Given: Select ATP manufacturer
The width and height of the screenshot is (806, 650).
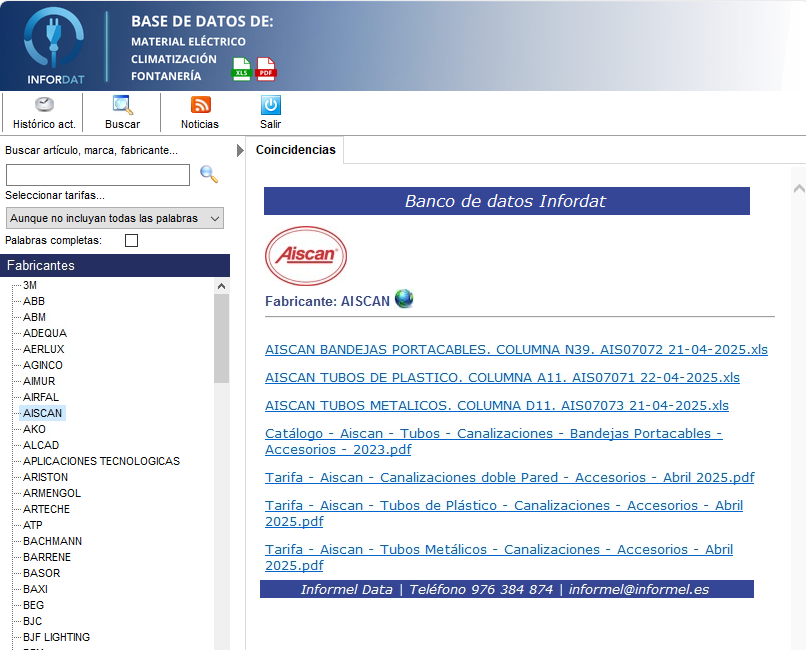Looking at the screenshot, I should [32, 525].
